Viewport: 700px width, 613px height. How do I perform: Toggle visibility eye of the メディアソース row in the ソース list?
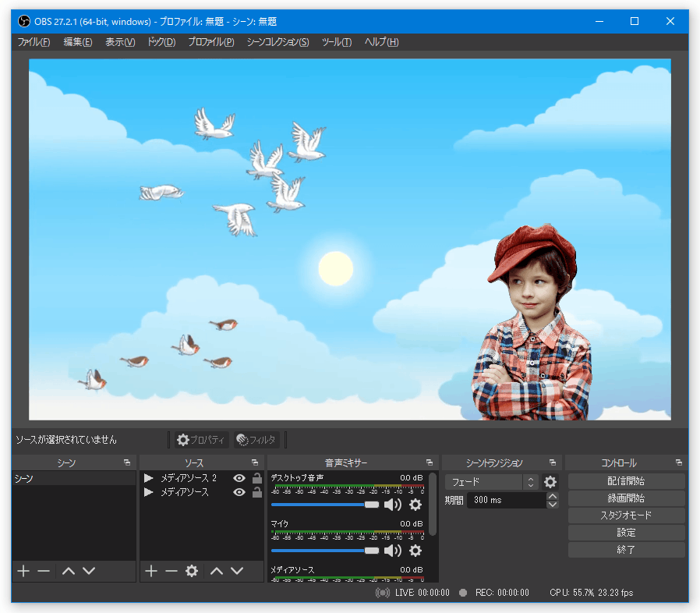coord(239,492)
